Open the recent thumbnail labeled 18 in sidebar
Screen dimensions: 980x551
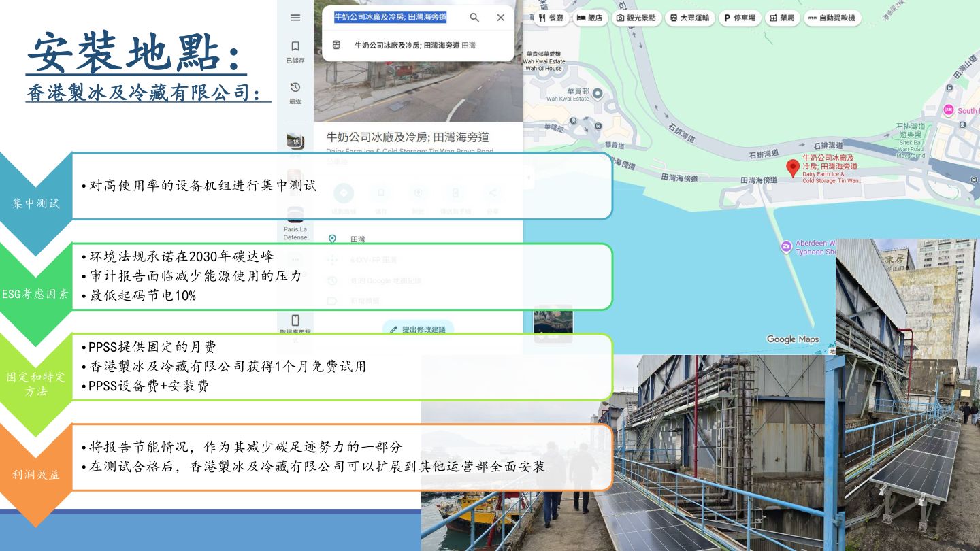(x=295, y=141)
